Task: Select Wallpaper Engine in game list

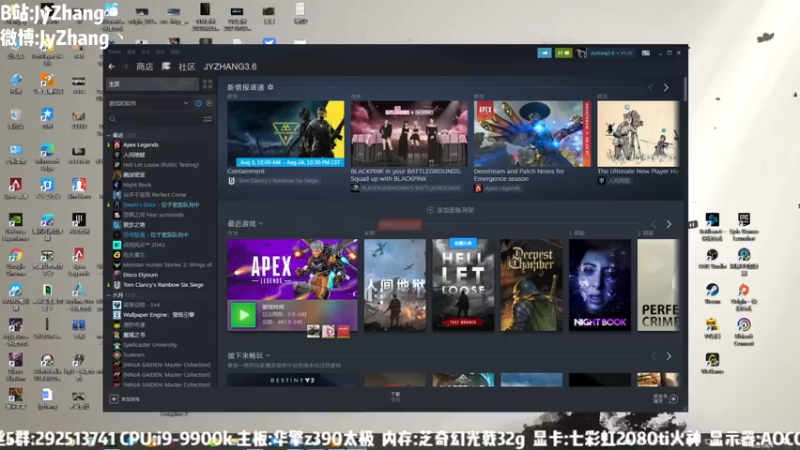Action: (x=158, y=315)
